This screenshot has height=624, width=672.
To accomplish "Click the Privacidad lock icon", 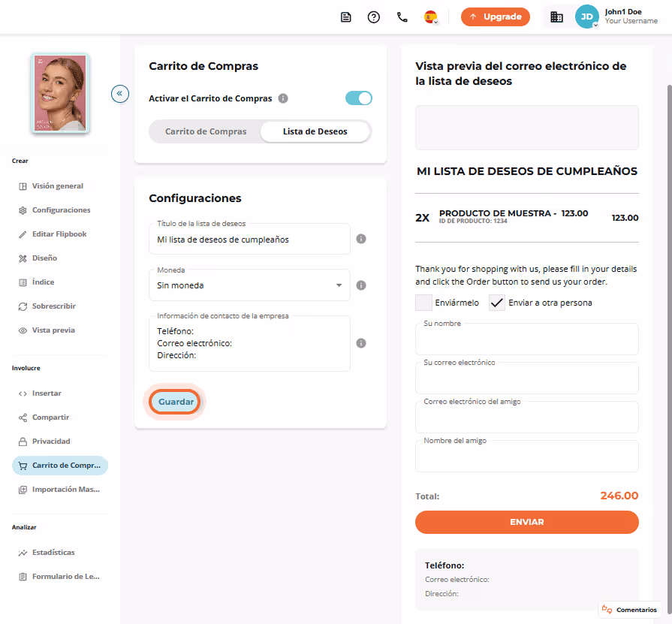I will (x=23, y=442).
